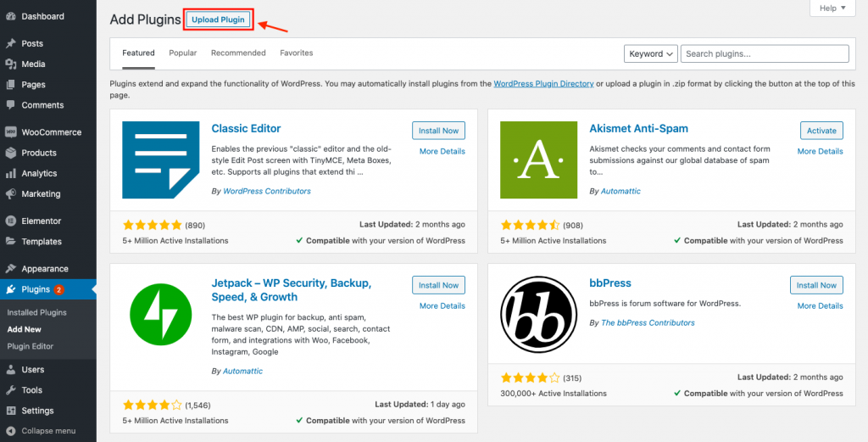Click the "Add Plugins" page heading
Screen dimensions: 868x442
[146, 20]
